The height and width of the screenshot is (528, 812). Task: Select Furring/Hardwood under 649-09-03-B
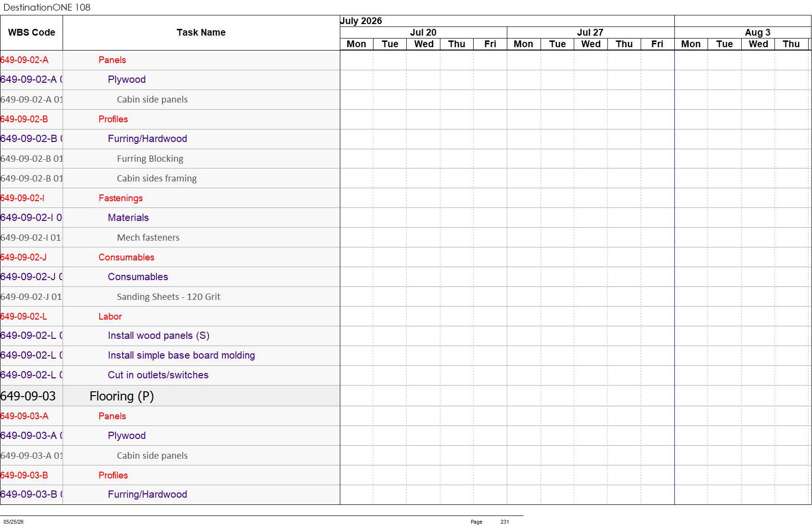point(170,495)
